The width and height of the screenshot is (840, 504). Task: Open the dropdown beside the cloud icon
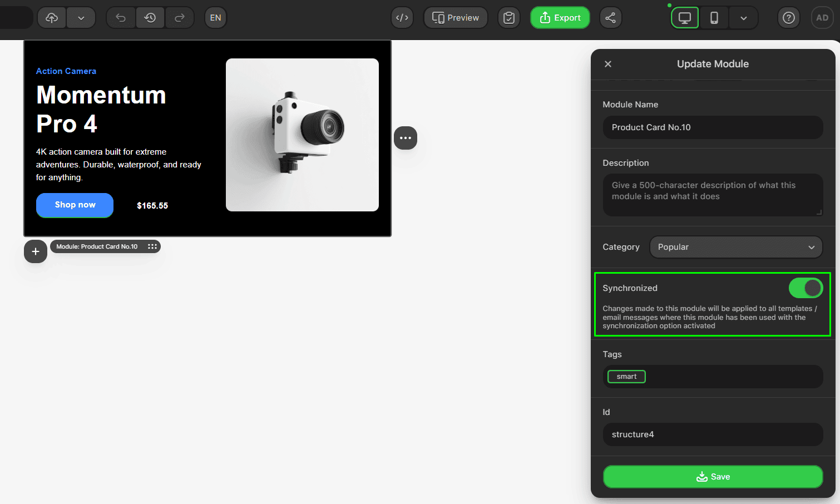point(81,17)
